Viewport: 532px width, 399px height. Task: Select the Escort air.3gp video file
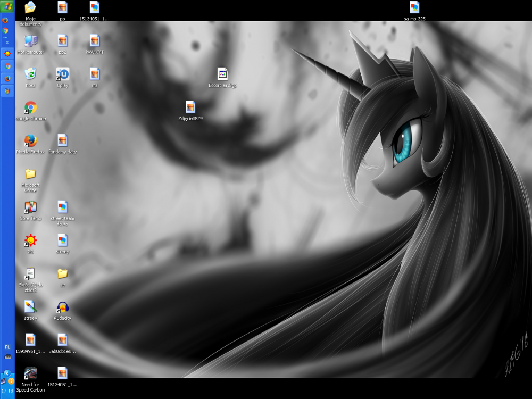point(222,74)
